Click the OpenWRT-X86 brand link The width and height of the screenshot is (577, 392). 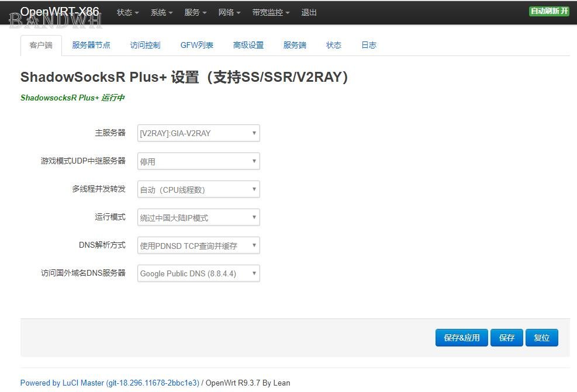(60, 12)
